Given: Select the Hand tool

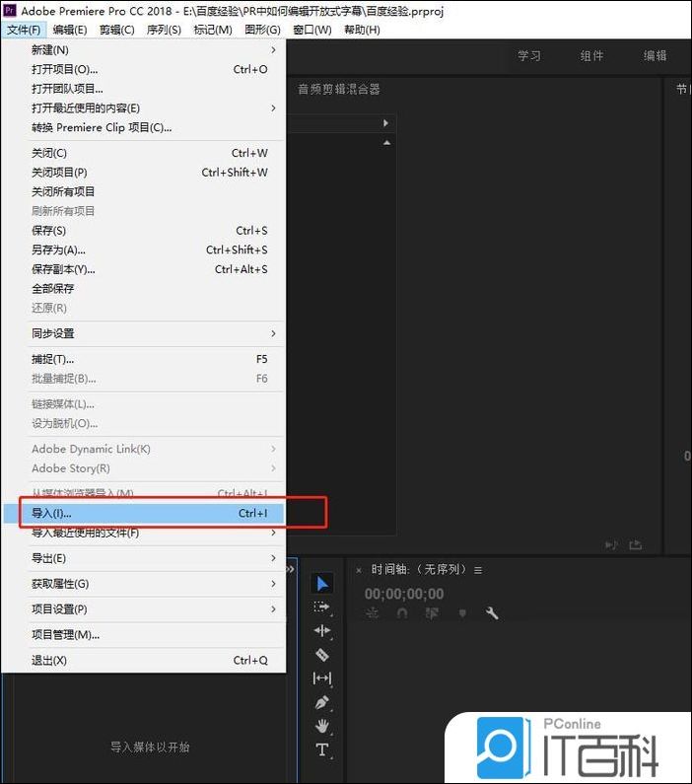Looking at the screenshot, I should (322, 726).
